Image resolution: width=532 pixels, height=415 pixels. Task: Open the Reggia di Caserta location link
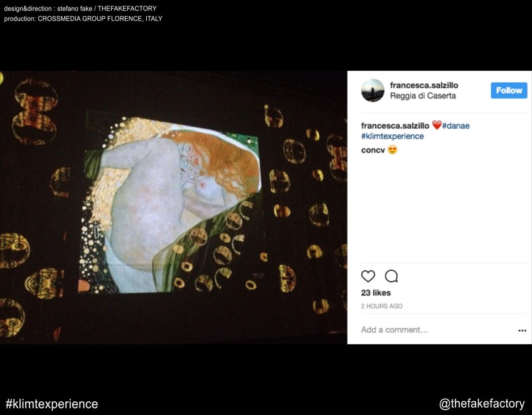coord(423,96)
